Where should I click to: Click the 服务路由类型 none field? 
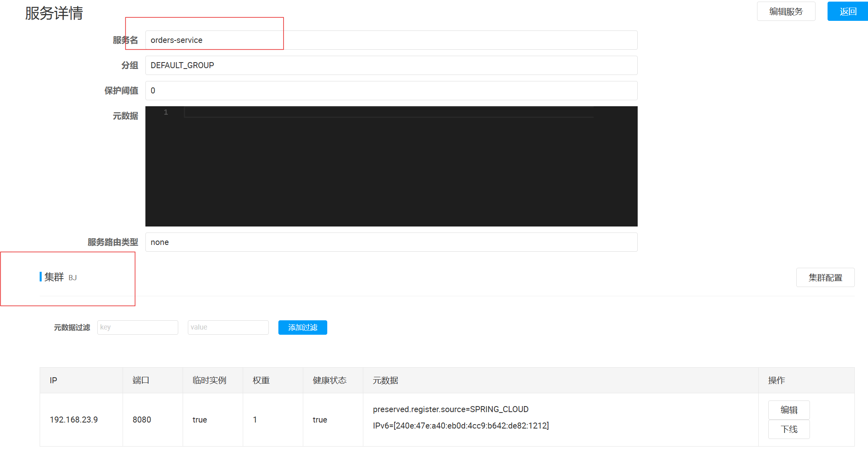pos(391,242)
